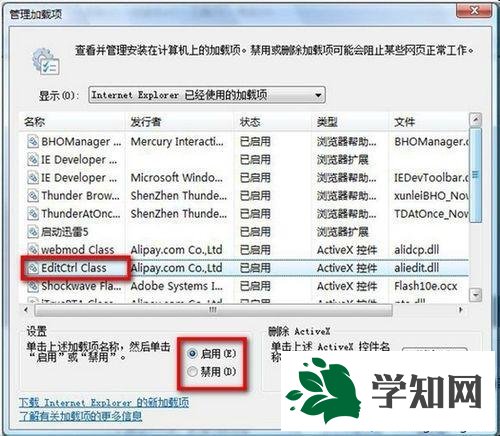500x436 pixels.
Task: Click the BHOManager.d file cell
Action: pyautogui.click(x=432, y=142)
